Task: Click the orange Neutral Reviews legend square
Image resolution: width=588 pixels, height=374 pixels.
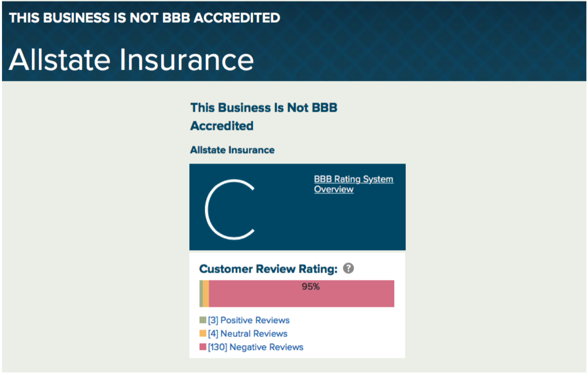Action: pyautogui.click(x=203, y=333)
